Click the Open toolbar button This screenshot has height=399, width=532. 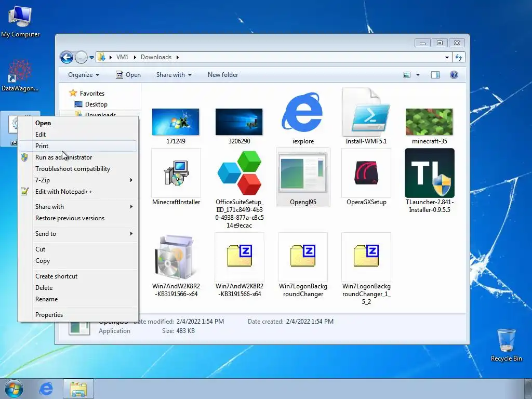click(x=128, y=75)
